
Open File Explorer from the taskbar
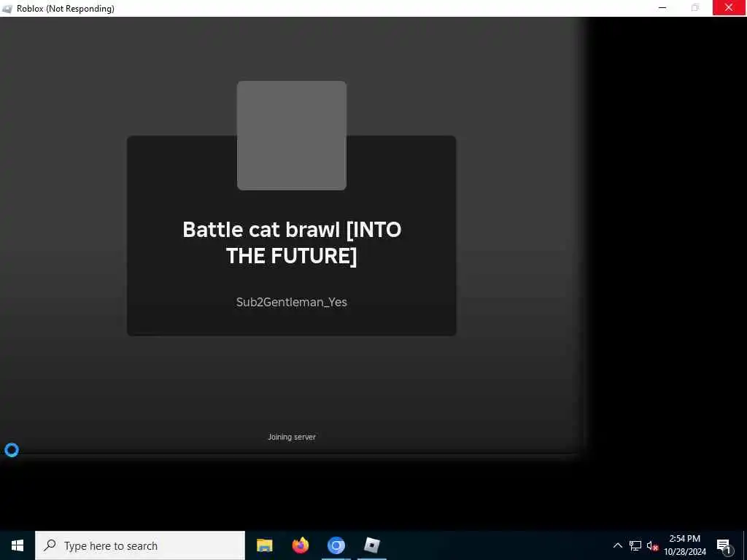[264, 545]
